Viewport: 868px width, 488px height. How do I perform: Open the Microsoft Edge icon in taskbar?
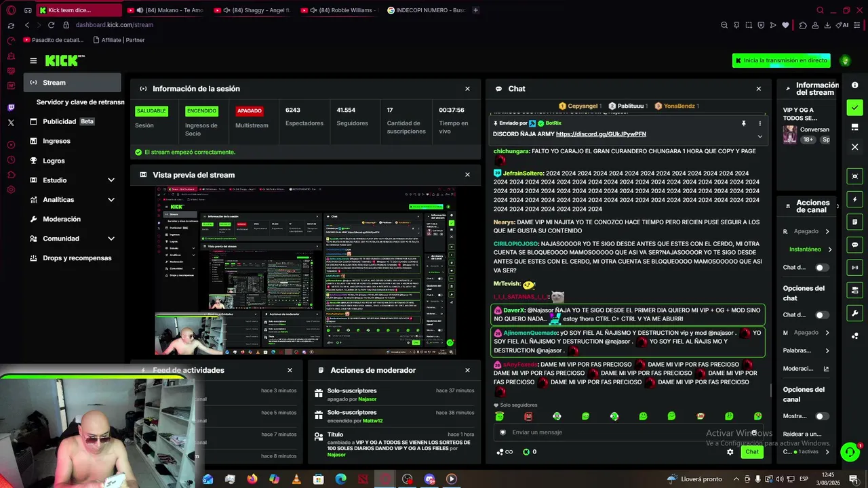pyautogui.click(x=340, y=479)
